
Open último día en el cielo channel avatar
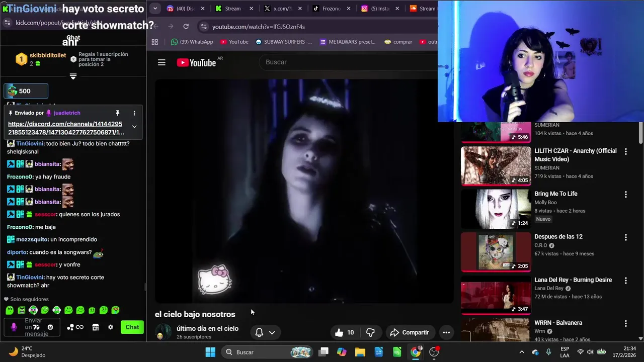pyautogui.click(x=163, y=332)
